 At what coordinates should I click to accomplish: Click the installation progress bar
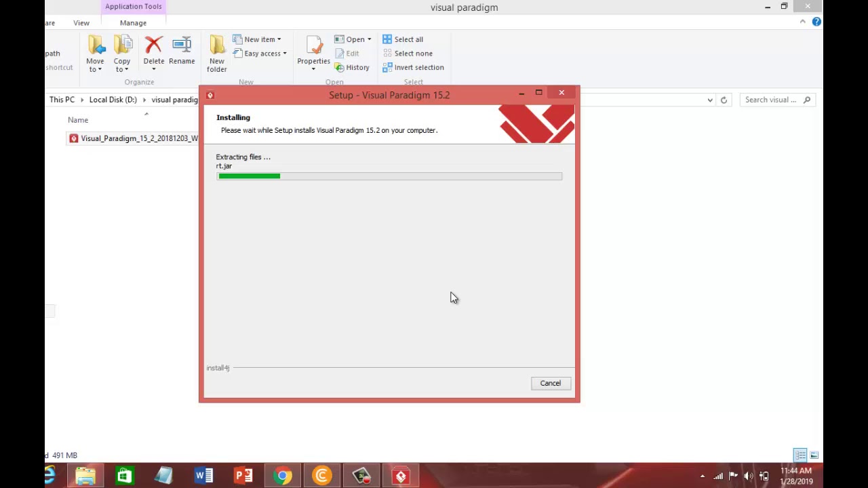[x=389, y=176]
